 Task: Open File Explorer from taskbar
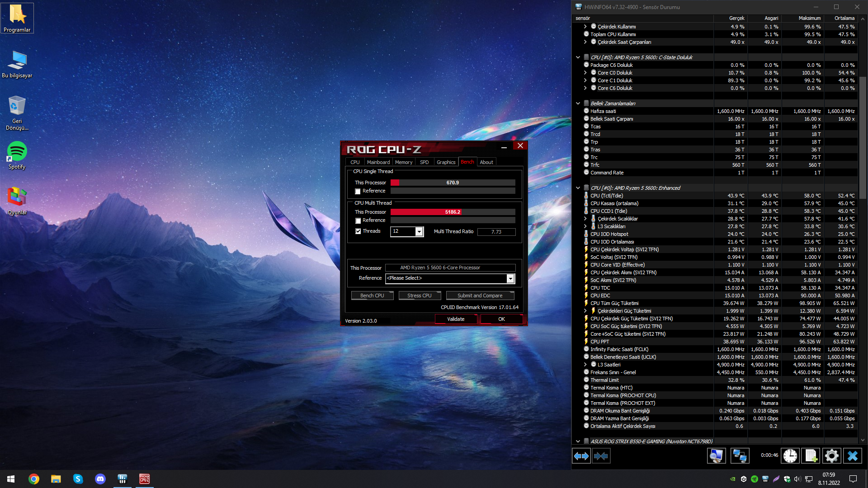pos(56,479)
